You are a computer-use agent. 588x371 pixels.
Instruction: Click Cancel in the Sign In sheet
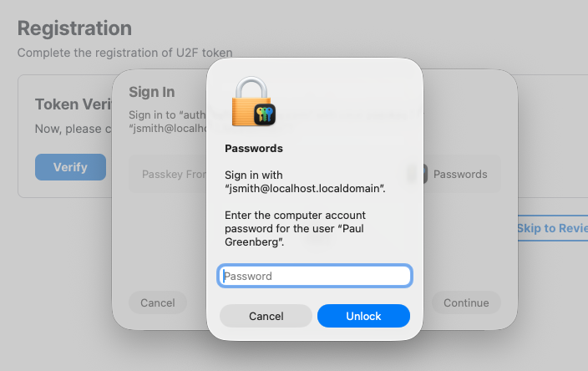click(x=158, y=302)
